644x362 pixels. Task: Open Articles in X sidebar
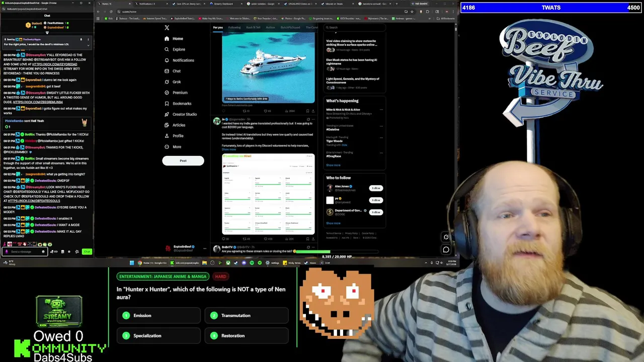(x=175, y=125)
